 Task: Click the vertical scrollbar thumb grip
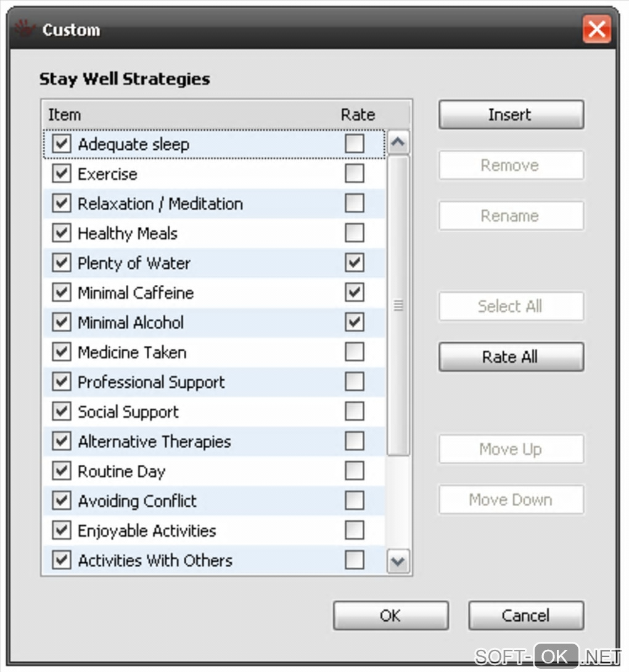click(x=398, y=305)
